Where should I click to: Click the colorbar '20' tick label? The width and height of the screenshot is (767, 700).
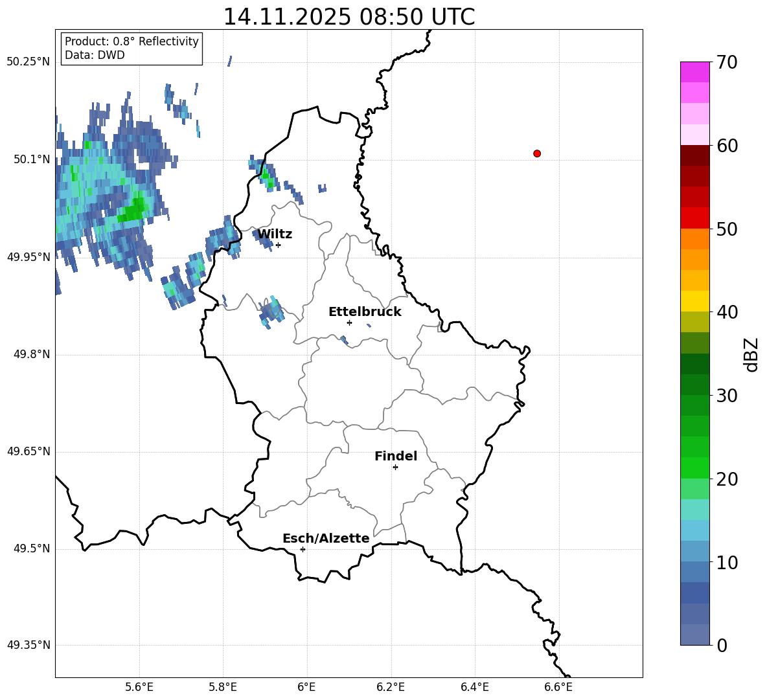tap(727, 479)
